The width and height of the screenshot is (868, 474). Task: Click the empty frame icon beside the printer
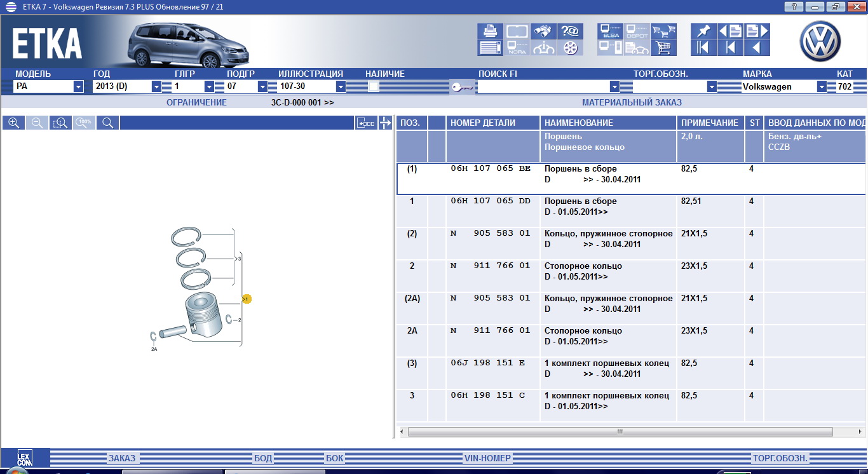[x=517, y=31]
